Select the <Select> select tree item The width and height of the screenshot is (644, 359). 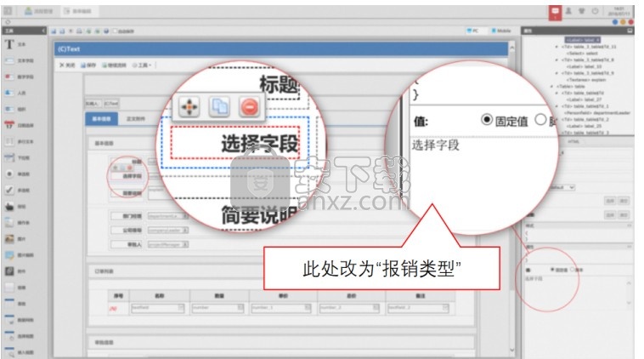coord(582,54)
